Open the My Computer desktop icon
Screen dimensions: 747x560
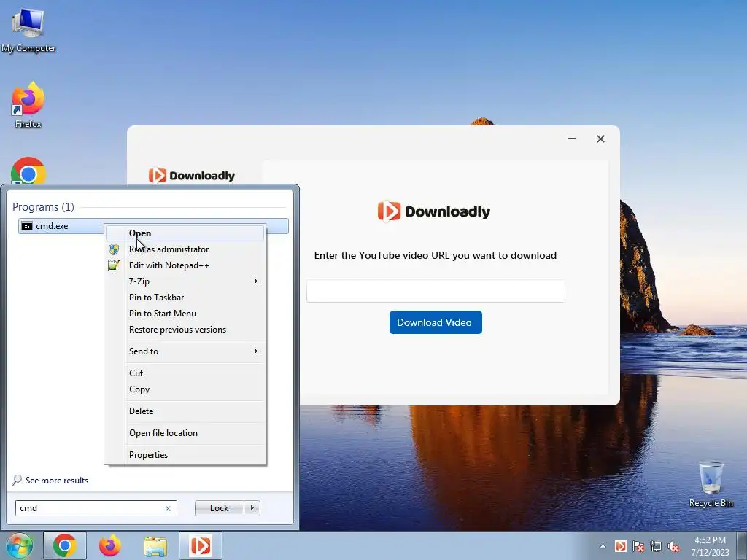28,31
